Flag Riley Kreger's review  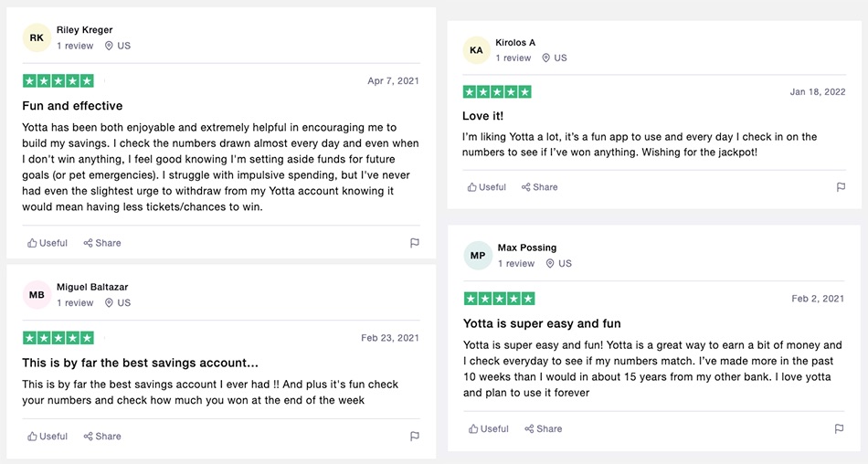click(414, 243)
